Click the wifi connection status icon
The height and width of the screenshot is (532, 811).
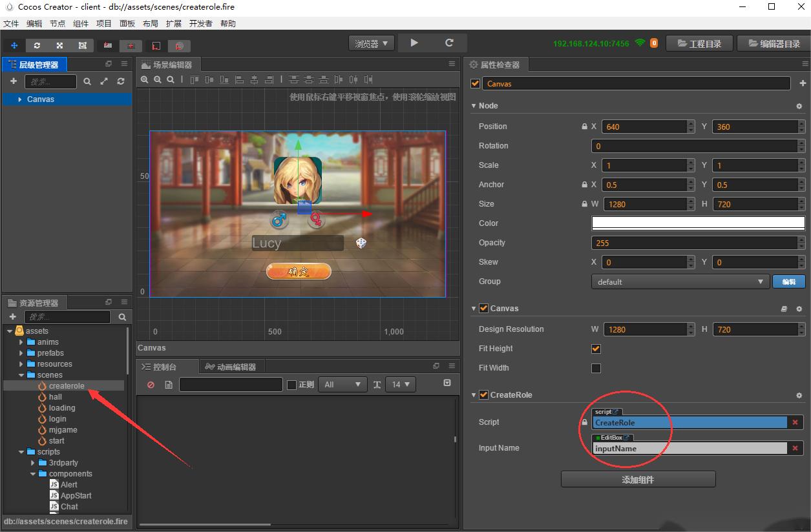tap(640, 43)
